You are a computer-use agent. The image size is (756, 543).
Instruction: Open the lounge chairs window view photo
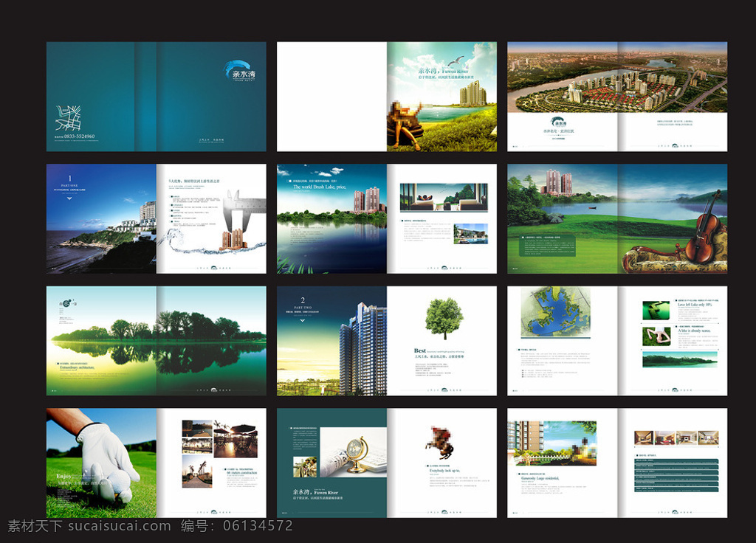[x=444, y=198]
